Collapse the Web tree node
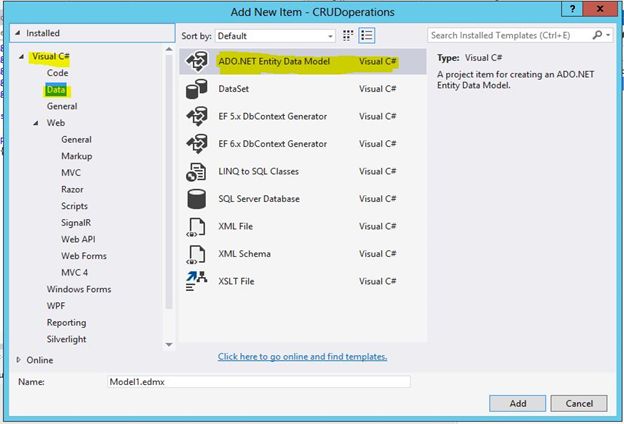This screenshot has height=424, width=624. click(37, 123)
